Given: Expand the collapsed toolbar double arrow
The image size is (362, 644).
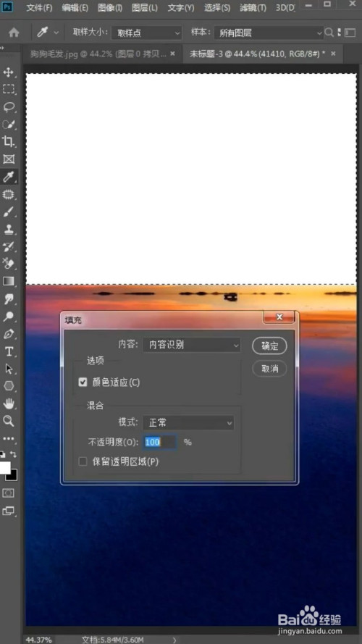Looking at the screenshot, I should tap(2, 48).
